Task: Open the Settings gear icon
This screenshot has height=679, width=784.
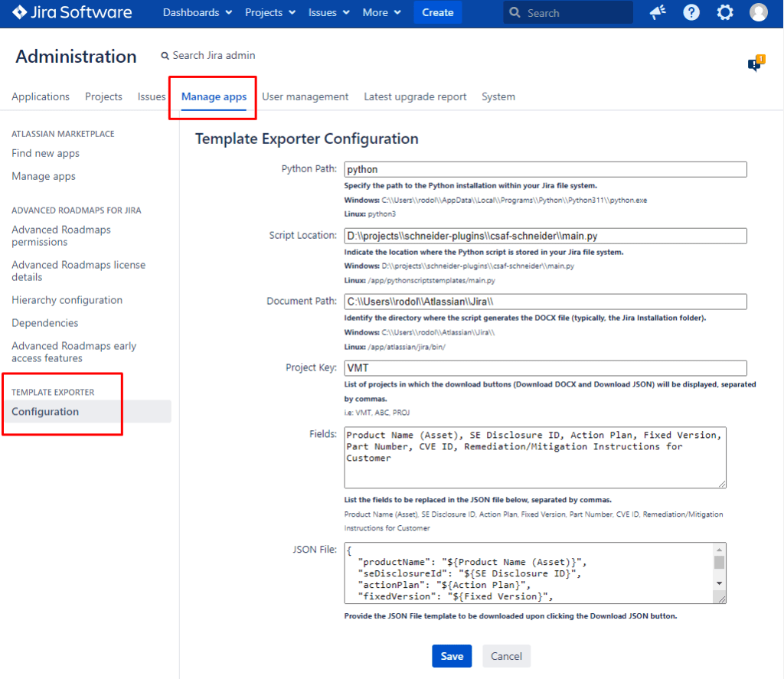Action: tap(725, 13)
